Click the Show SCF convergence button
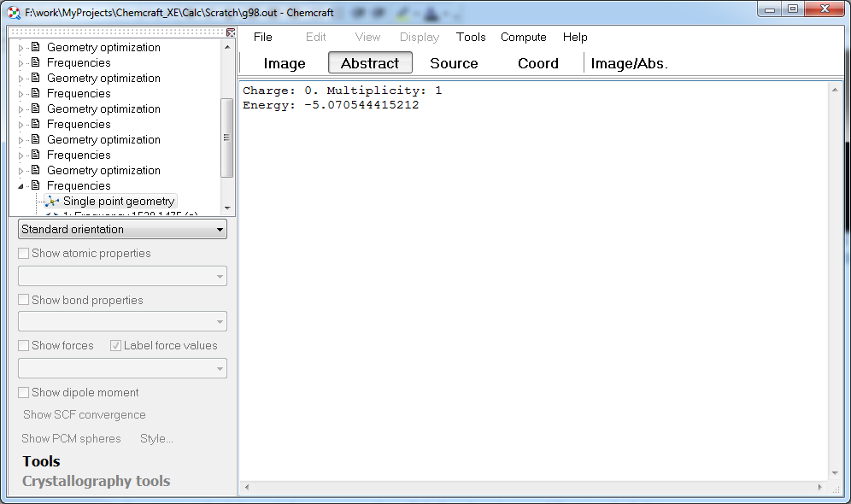This screenshot has width=851, height=504. pyautogui.click(x=84, y=415)
